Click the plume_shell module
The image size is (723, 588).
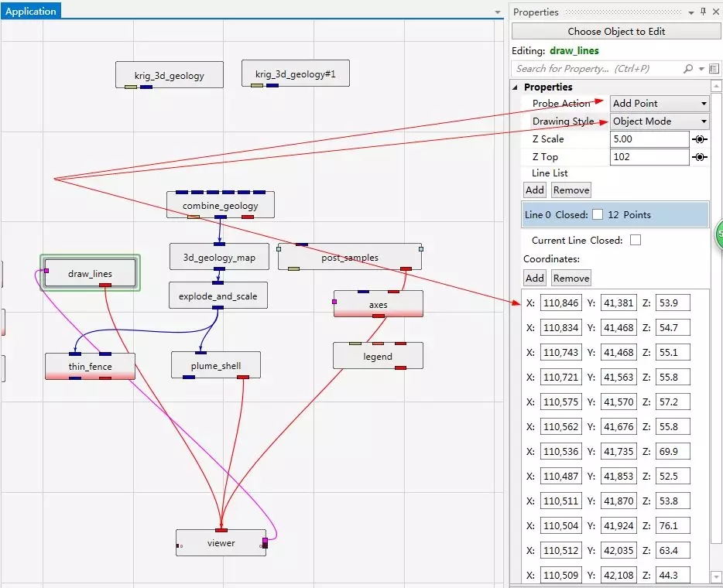click(216, 365)
